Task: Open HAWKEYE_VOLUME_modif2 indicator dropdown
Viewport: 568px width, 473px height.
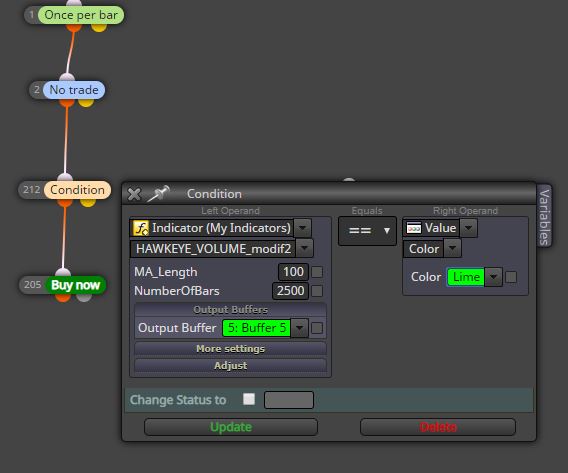Action: click(305, 248)
